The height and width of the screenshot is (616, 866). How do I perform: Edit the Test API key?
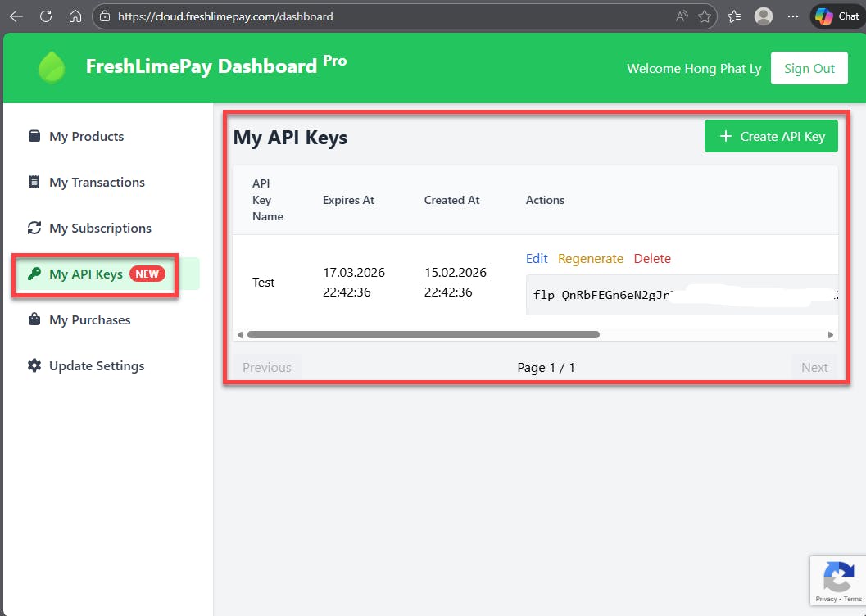pyautogui.click(x=537, y=258)
